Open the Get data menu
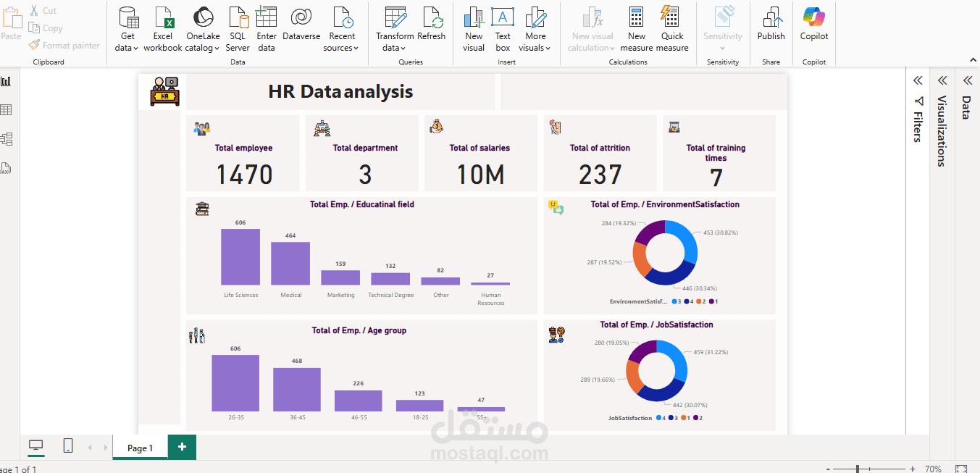Screen dimensions: 980x473 pyautogui.click(x=128, y=29)
